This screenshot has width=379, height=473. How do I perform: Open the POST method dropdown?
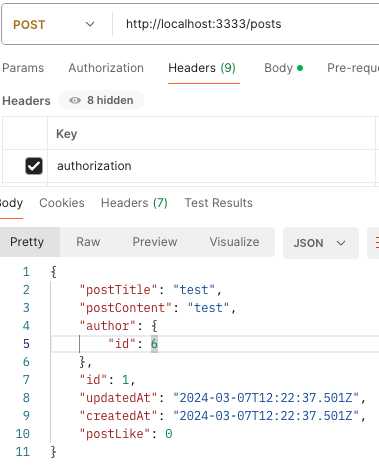(x=53, y=24)
